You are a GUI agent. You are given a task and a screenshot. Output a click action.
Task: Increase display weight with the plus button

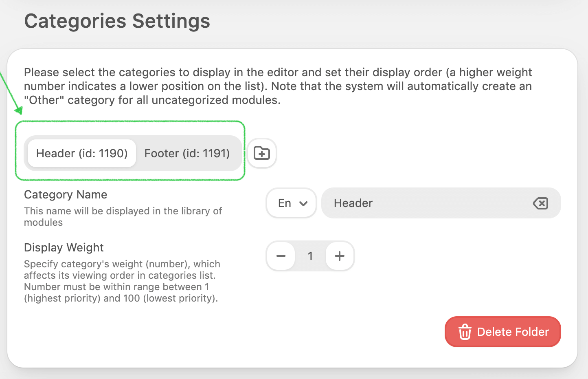pyautogui.click(x=340, y=256)
